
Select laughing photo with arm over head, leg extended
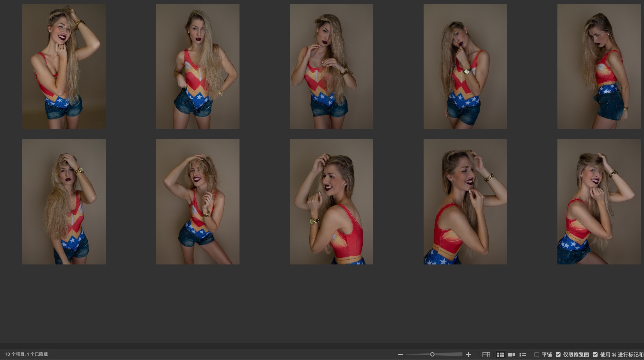coord(198,202)
